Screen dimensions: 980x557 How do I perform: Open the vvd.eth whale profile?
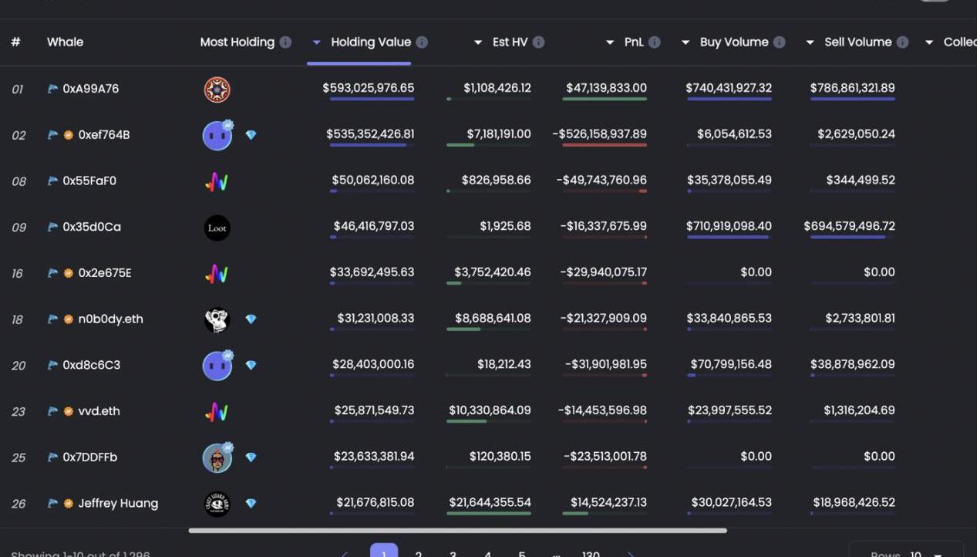99,411
